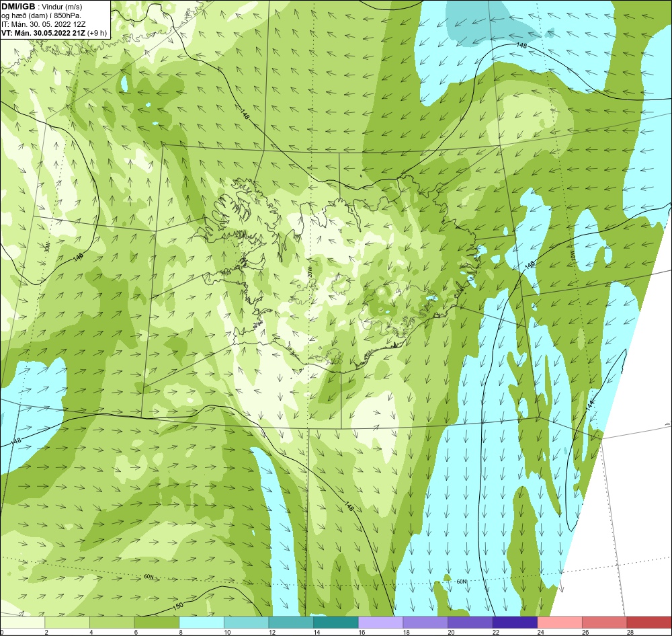Screen dimensions: 672x636
Task: Select the '150' contour label
Action: coord(178,606)
